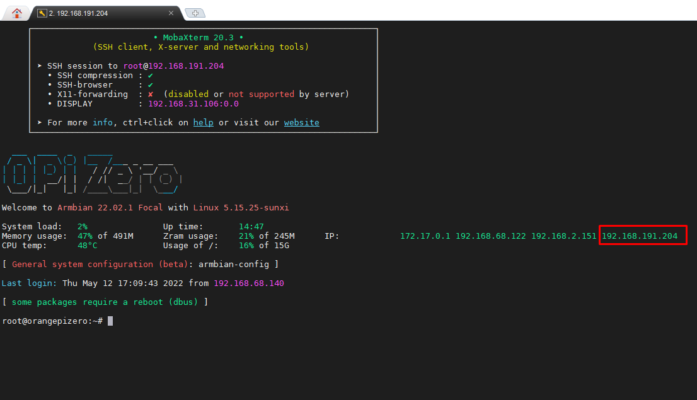Click the MobaXterm 20.3 title text
The height and width of the screenshot is (400, 697).
(x=198, y=38)
